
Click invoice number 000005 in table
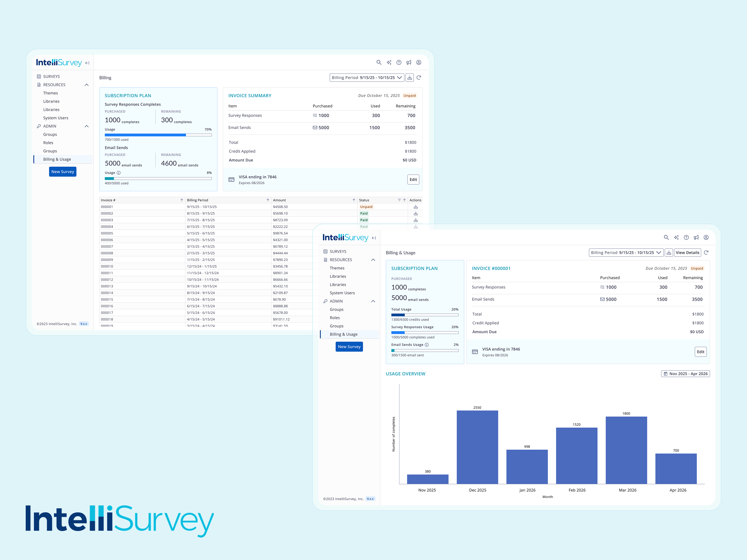coord(107,234)
